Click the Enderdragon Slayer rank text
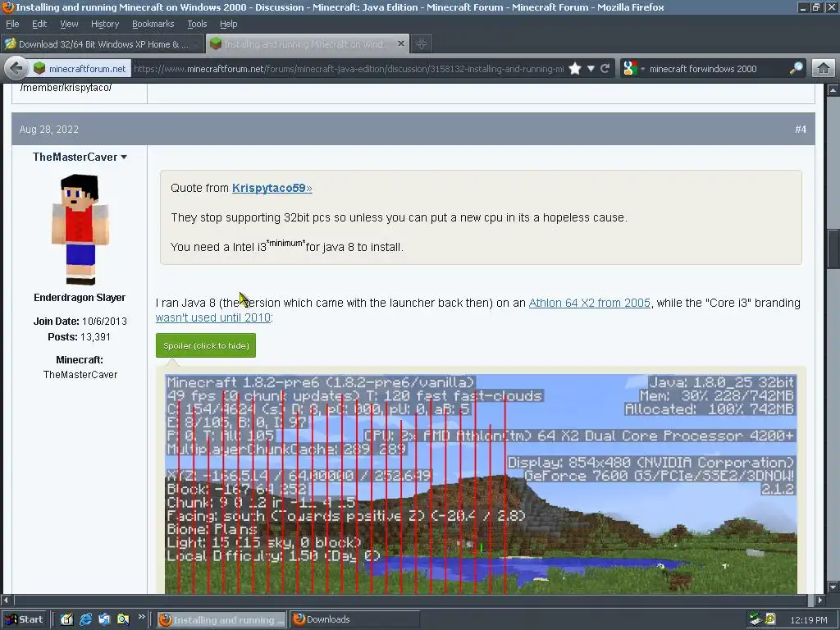The image size is (840, 630). 80,297
